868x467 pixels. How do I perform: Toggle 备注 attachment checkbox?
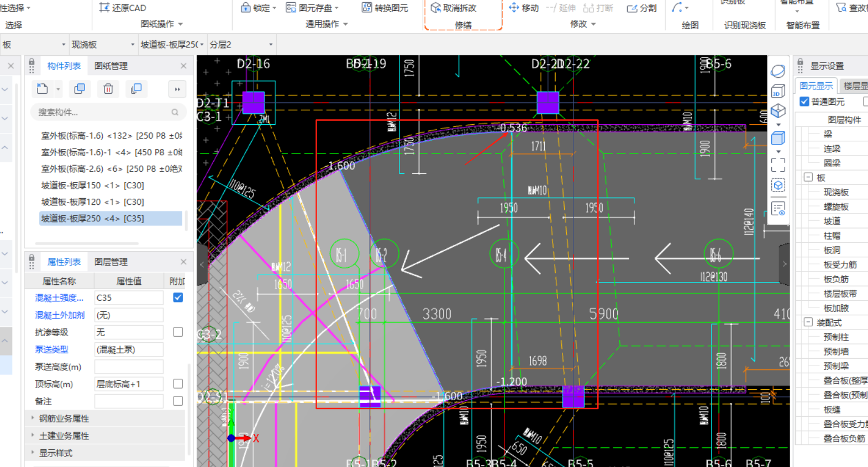click(178, 401)
